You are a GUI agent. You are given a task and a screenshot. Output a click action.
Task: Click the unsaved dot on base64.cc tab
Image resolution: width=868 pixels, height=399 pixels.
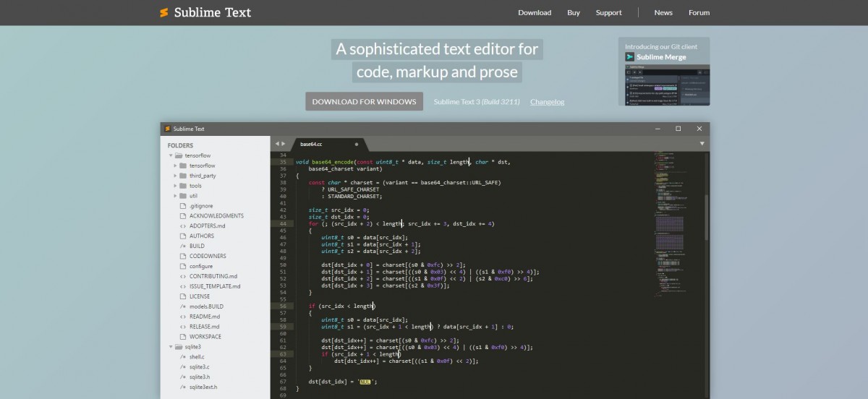(356, 144)
